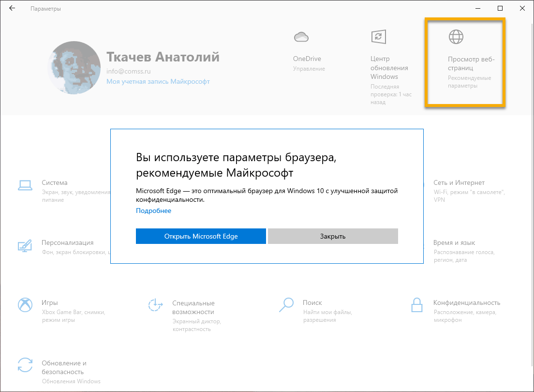
Task: Close the Параметры window
Action: (x=522, y=8)
